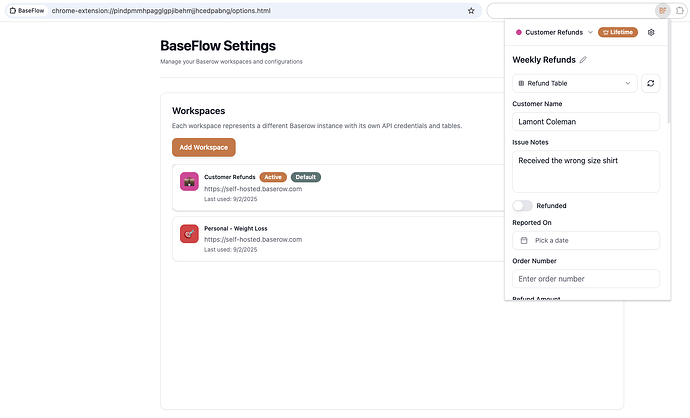Open the Refund Table selector dropdown

click(x=574, y=84)
